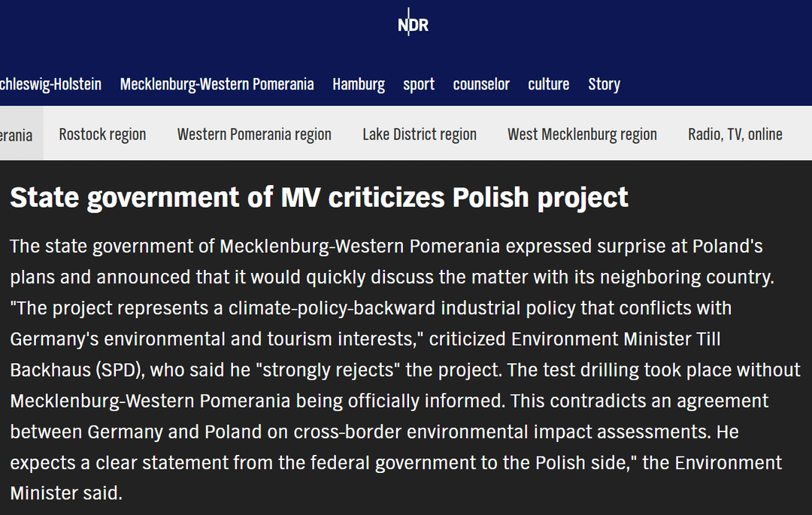Viewport: 812px width, 515px height.
Task: Open Mecklenburg-Western Pomerania in main navigation
Action: click(217, 84)
